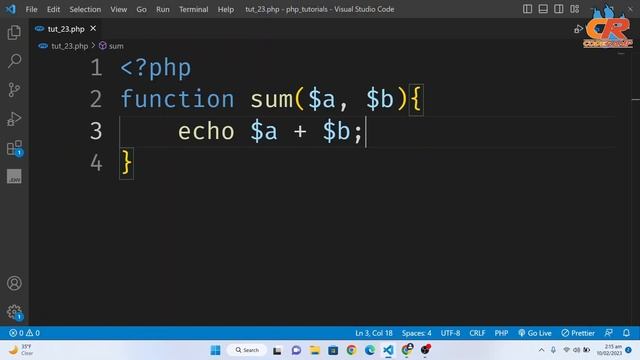Click the warnings count in status bar
640x360 pixels.
click(33, 333)
